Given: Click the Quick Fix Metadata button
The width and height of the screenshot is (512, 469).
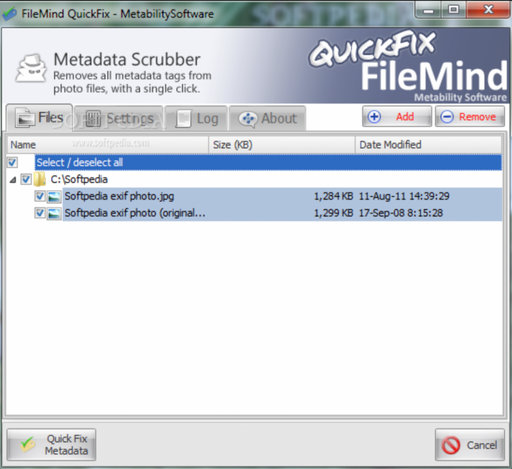Looking at the screenshot, I should 51,445.
